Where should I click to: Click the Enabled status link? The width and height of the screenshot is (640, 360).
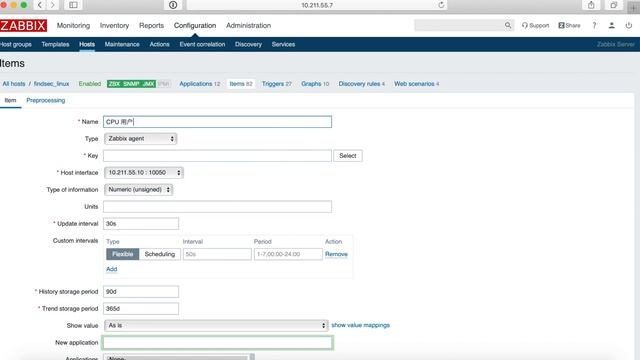pyautogui.click(x=90, y=84)
